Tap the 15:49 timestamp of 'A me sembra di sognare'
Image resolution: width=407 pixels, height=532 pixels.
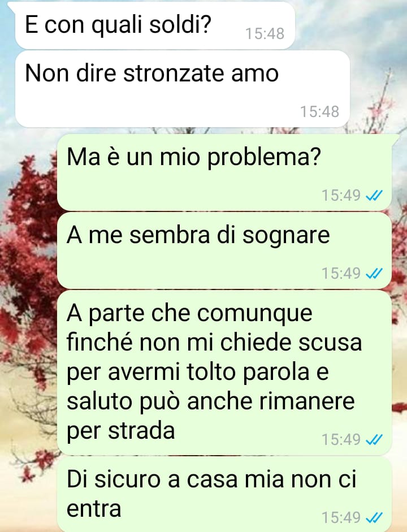[341, 274]
